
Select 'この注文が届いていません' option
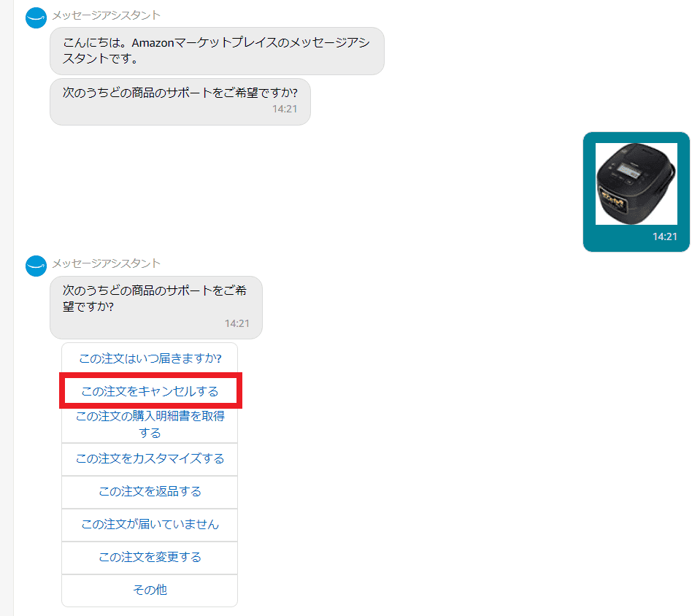click(150, 525)
